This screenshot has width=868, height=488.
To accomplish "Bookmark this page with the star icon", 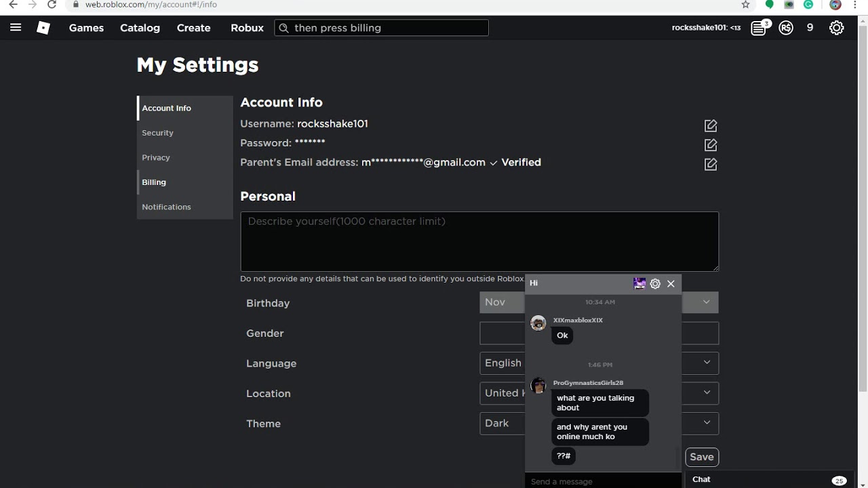I will click(x=746, y=4).
